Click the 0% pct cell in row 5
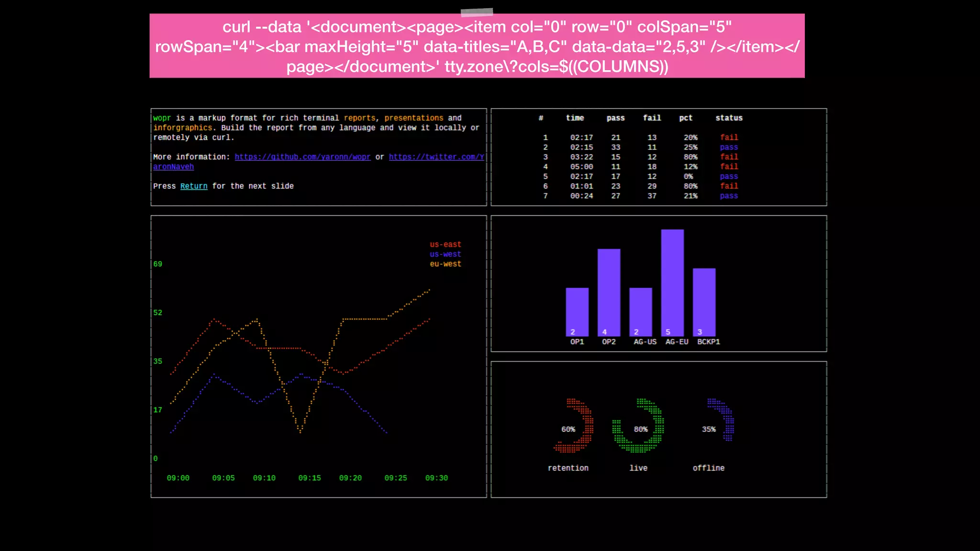 pos(688,176)
